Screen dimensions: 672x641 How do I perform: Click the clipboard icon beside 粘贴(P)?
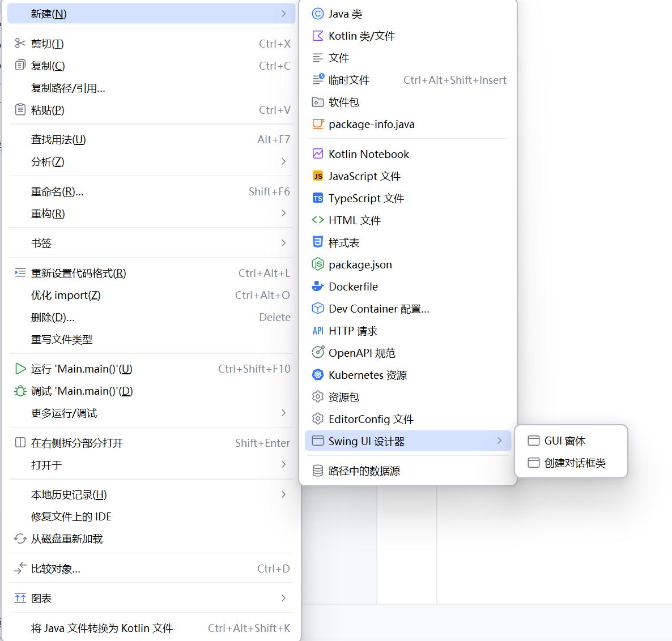pos(20,110)
